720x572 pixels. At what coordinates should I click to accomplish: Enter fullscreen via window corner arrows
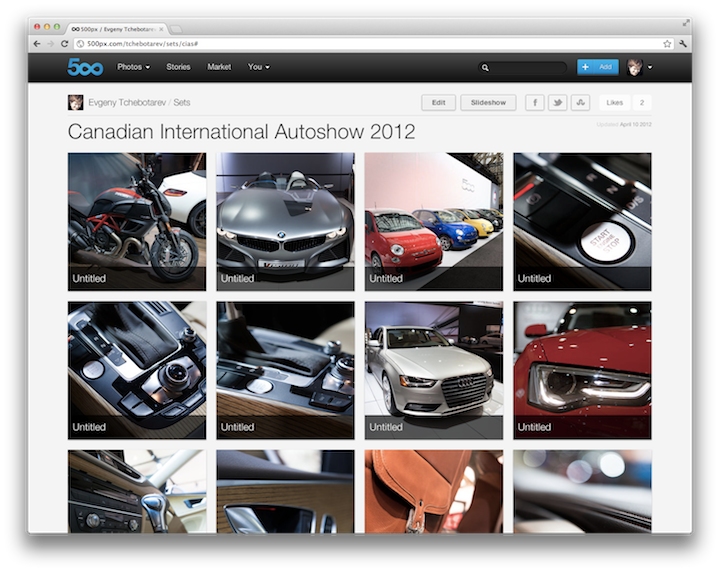point(686,22)
